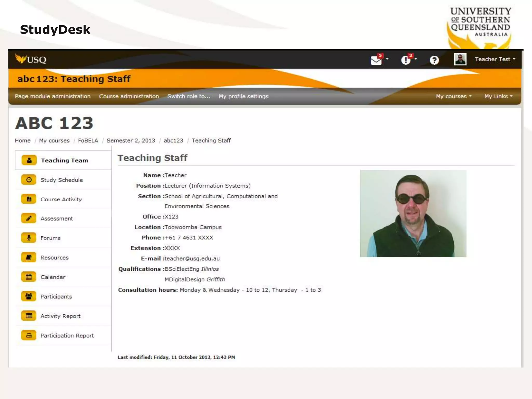Select the Teaching Team sidebar tab
Viewport: 532px width, 399px height.
[64, 161]
